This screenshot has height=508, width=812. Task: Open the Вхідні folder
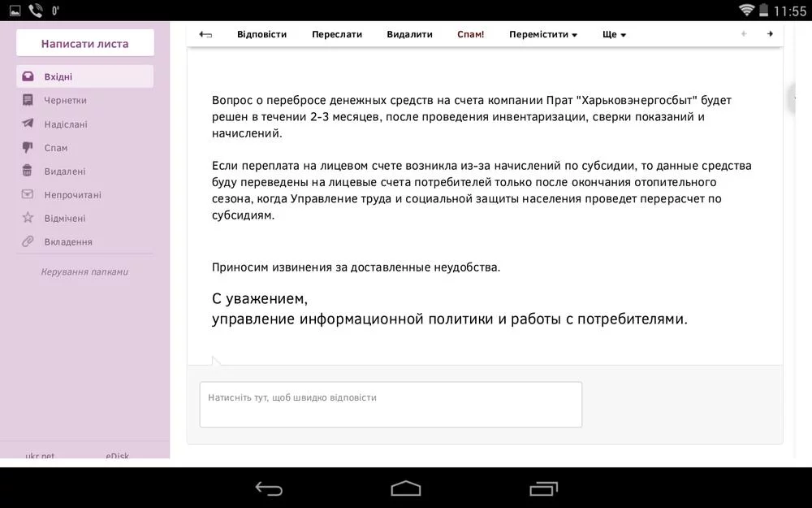click(85, 76)
